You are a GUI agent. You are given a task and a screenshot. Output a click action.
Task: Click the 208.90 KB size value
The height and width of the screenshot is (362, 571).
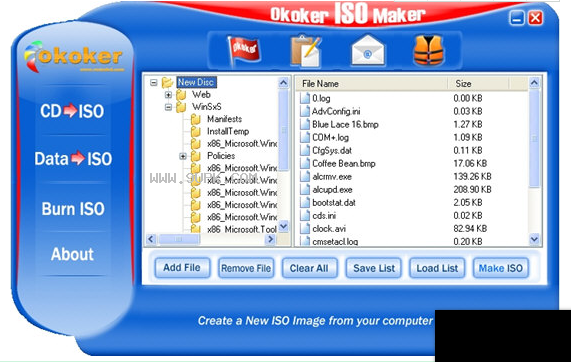tap(472, 190)
